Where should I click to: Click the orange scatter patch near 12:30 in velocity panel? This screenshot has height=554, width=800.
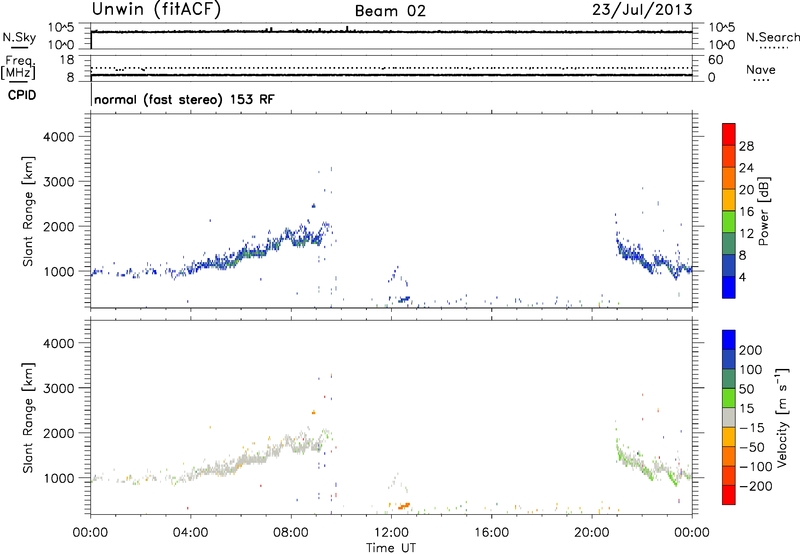click(x=404, y=506)
